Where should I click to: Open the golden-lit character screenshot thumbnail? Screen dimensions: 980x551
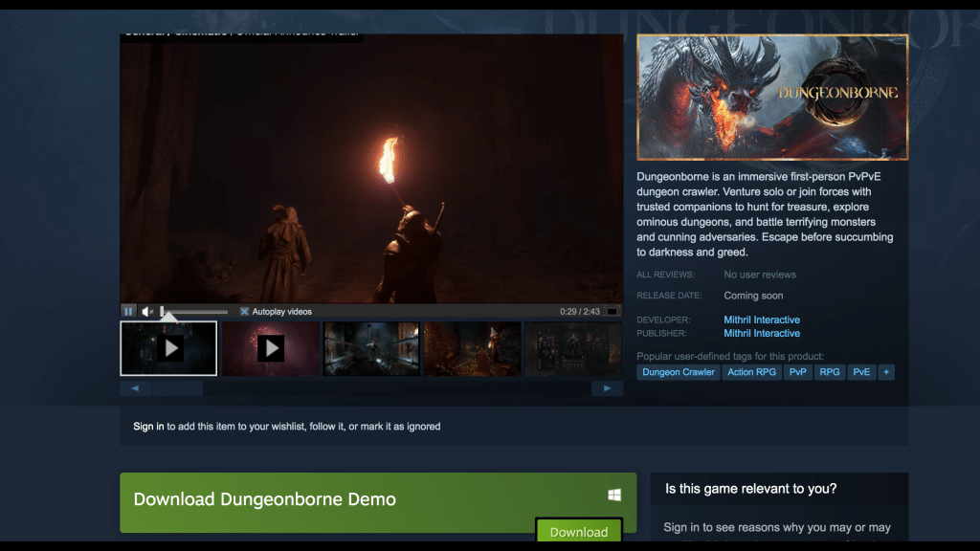pyautogui.click(x=473, y=348)
